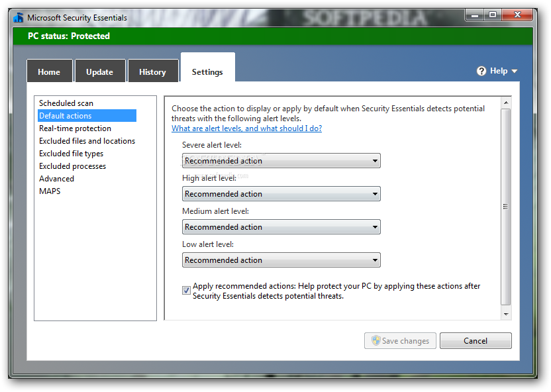551x392 pixels.
Task: Expand the Low alert level dropdown
Action: tap(281, 260)
